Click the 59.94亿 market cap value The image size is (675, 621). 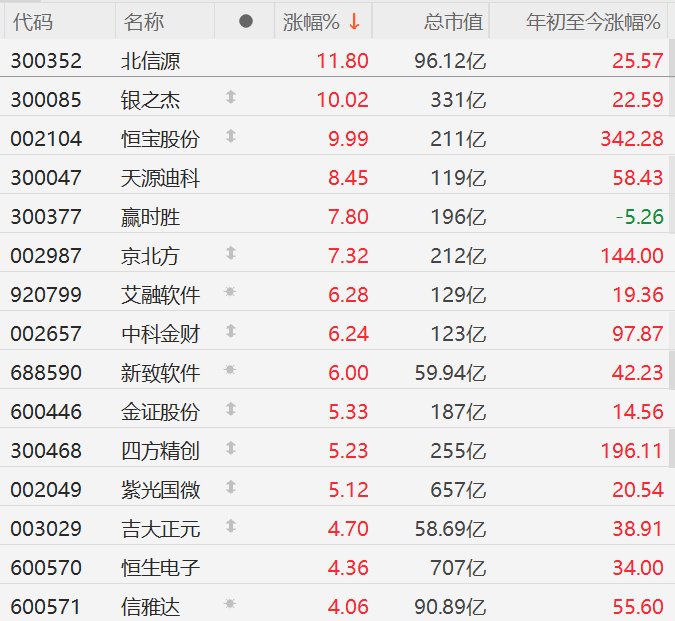click(450, 373)
